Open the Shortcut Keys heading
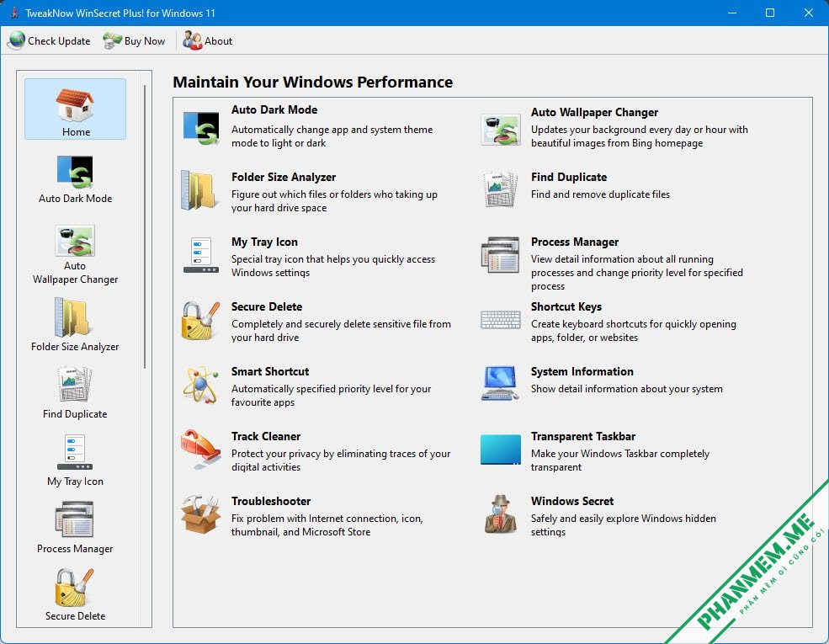Screen dimensions: 829x644 coord(566,306)
